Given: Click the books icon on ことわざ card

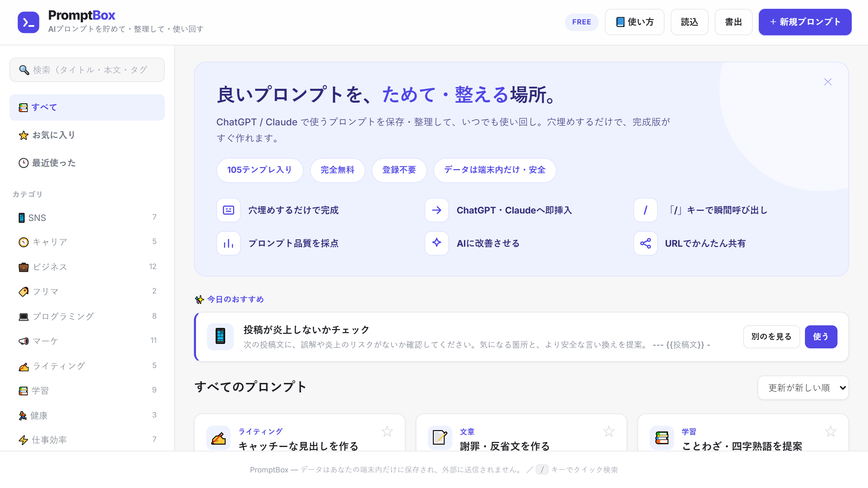Looking at the screenshot, I should pos(662,438).
